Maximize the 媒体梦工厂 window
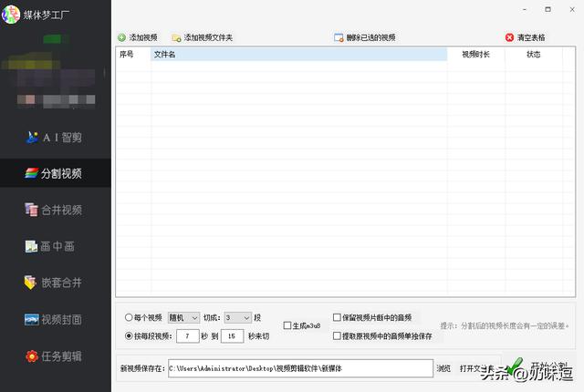 click(547, 9)
